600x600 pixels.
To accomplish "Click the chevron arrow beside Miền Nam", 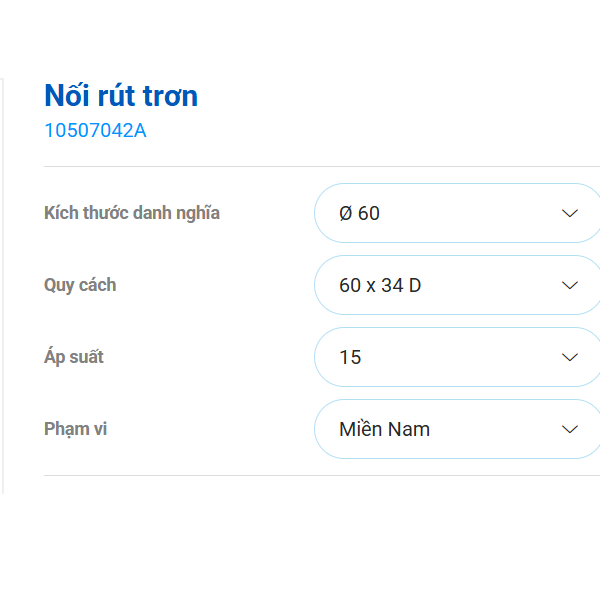I will [x=570, y=429].
